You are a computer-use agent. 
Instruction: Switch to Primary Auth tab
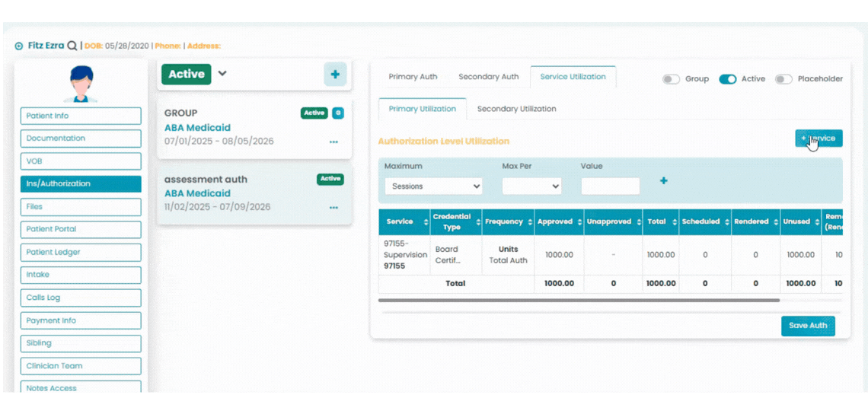coord(413,77)
